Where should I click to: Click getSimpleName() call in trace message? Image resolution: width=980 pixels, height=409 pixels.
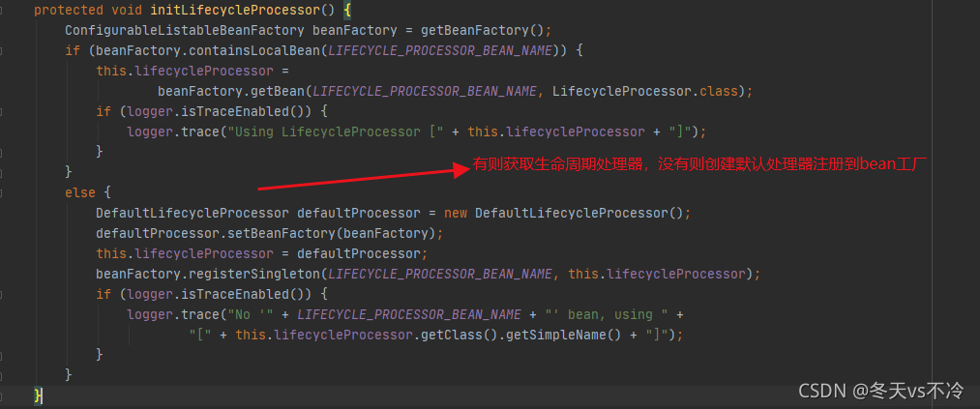(598, 335)
